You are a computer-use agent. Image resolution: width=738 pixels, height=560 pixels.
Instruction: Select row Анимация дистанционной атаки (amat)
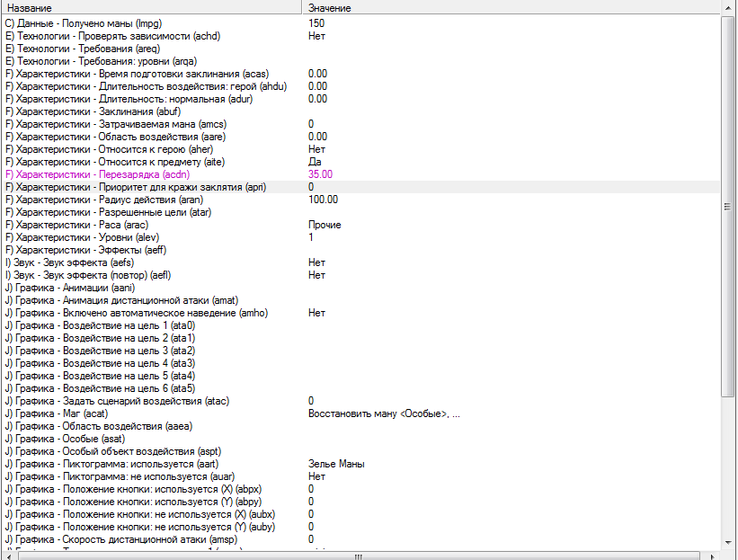[361, 301]
